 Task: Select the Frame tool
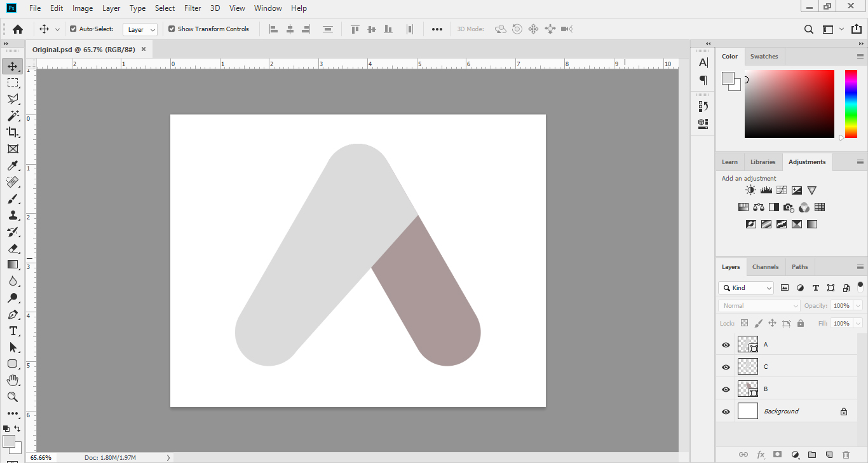12,149
